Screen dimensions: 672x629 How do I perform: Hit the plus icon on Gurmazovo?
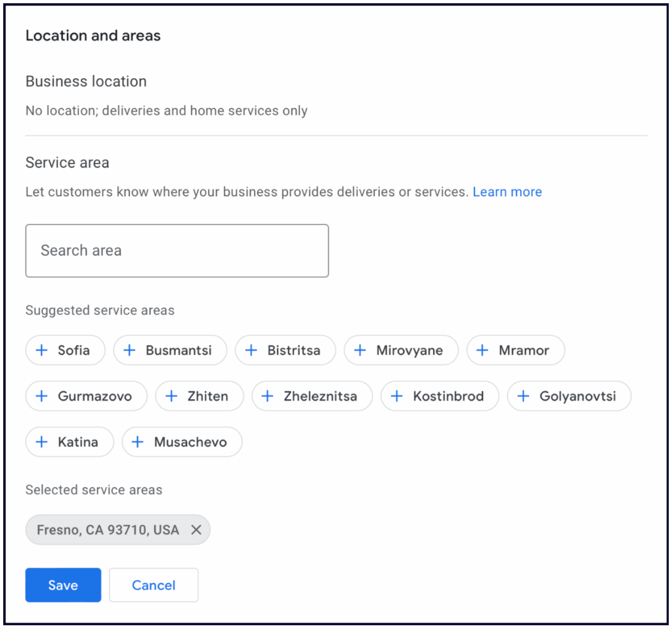coord(41,396)
